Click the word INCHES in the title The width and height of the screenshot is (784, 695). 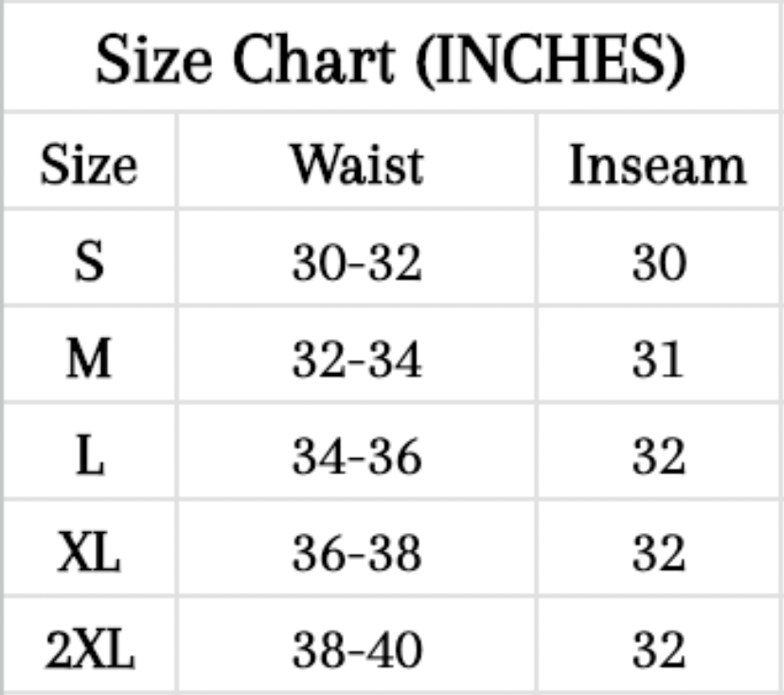pyautogui.click(x=549, y=61)
